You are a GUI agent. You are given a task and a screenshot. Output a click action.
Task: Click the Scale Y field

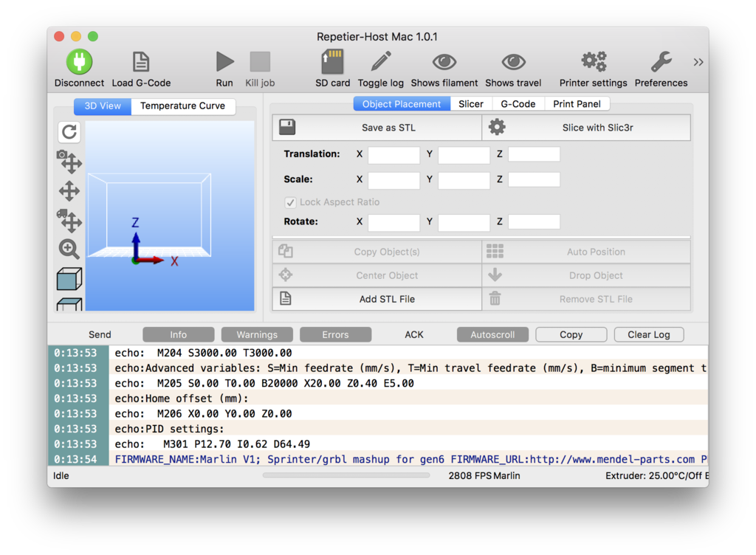[x=464, y=179]
